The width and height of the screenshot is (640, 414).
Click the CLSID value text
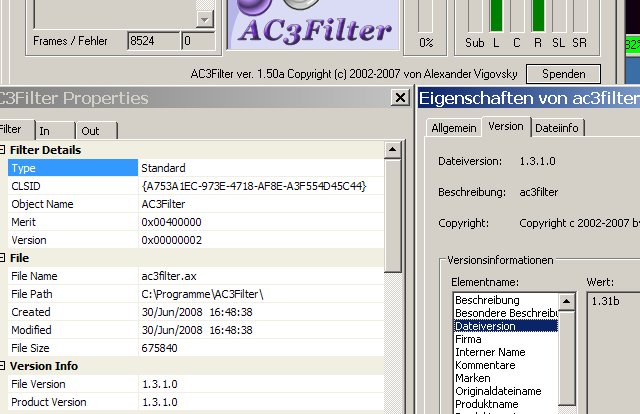(x=253, y=186)
